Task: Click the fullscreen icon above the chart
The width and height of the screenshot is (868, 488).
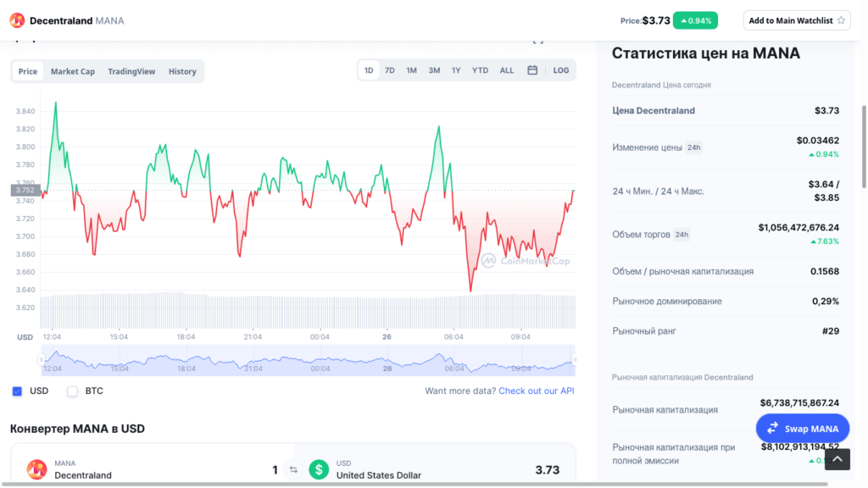Action: (x=537, y=39)
